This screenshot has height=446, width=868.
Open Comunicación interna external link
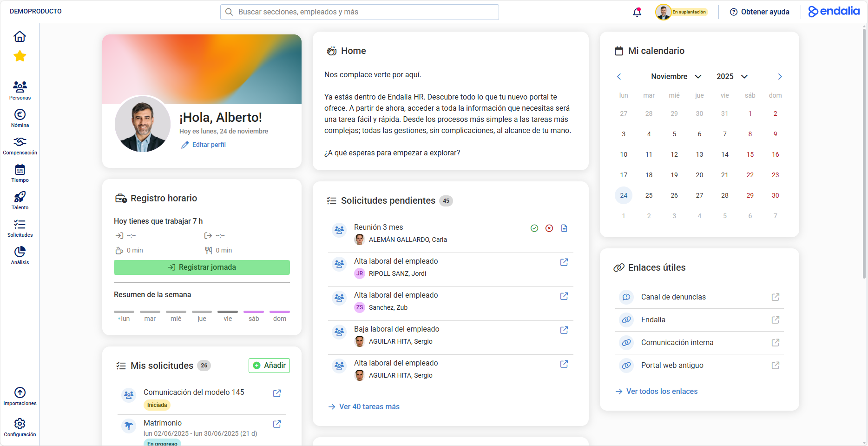776,343
